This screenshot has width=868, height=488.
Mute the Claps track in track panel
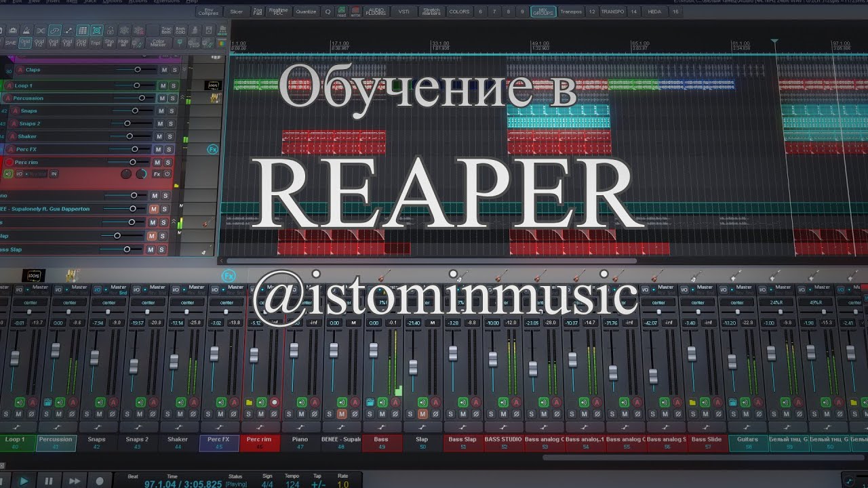(x=163, y=70)
